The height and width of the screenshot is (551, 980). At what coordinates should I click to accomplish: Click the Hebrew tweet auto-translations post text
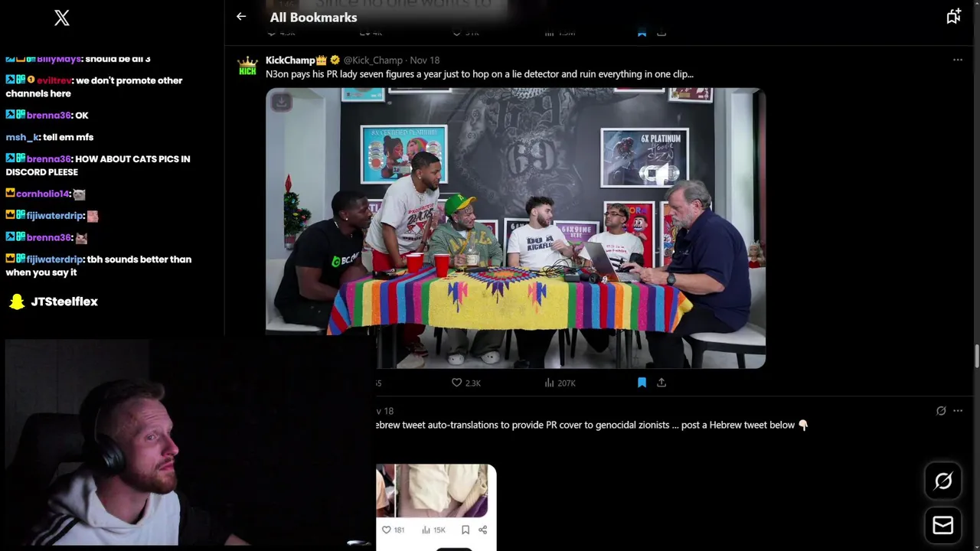coord(592,425)
